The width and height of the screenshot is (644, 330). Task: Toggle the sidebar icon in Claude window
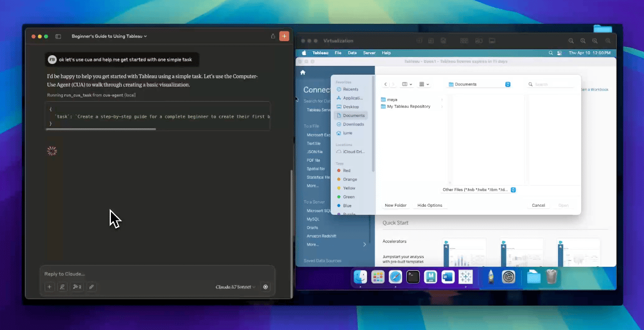(x=58, y=37)
